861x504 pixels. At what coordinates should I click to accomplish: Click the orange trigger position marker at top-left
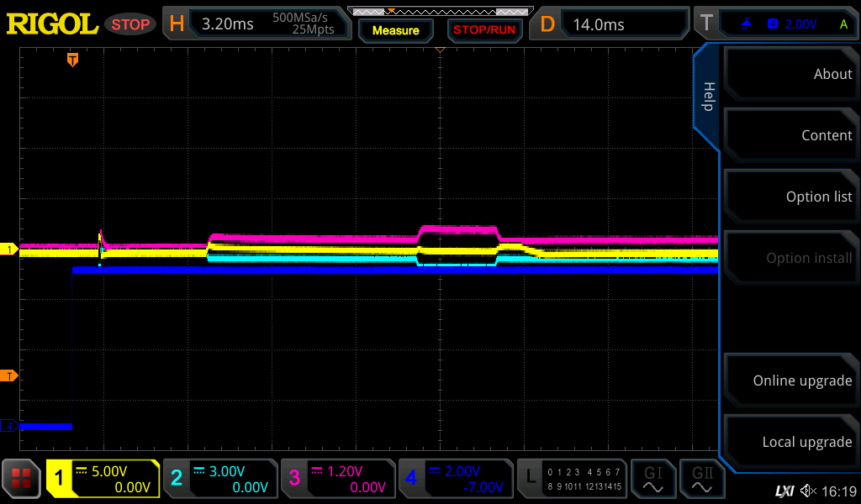click(73, 60)
